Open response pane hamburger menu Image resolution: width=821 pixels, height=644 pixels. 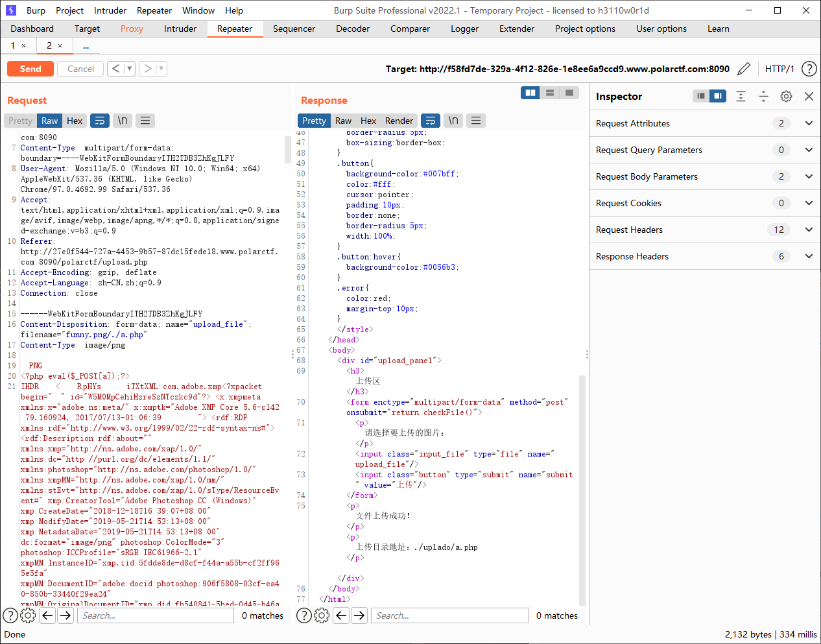(476, 121)
